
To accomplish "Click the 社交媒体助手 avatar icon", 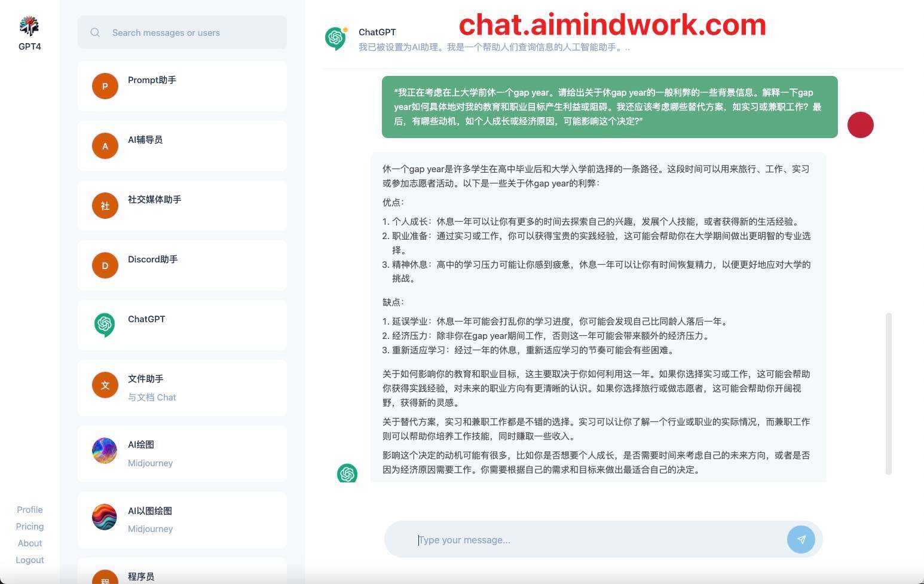I will click(x=105, y=206).
